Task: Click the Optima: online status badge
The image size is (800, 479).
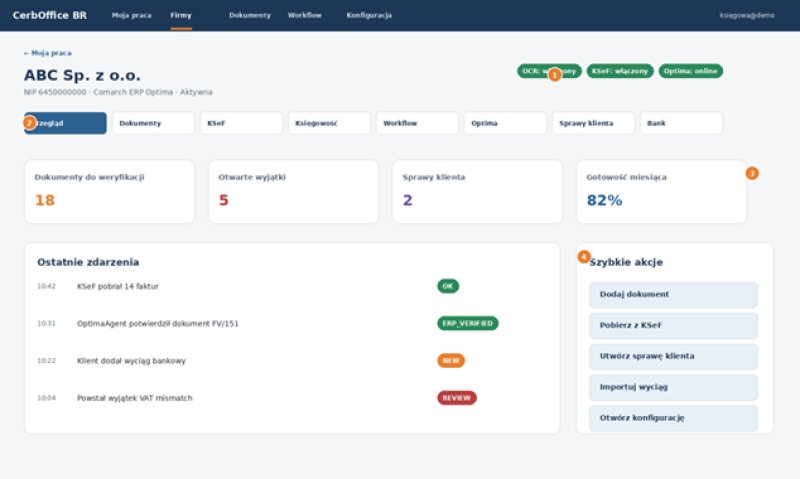Action: pyautogui.click(x=691, y=71)
